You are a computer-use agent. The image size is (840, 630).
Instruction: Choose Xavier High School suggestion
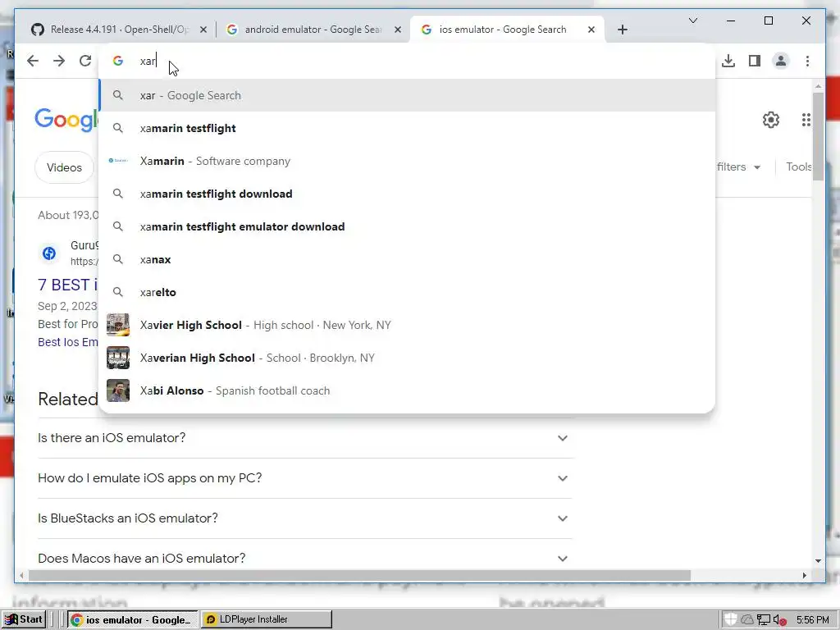pos(407,325)
